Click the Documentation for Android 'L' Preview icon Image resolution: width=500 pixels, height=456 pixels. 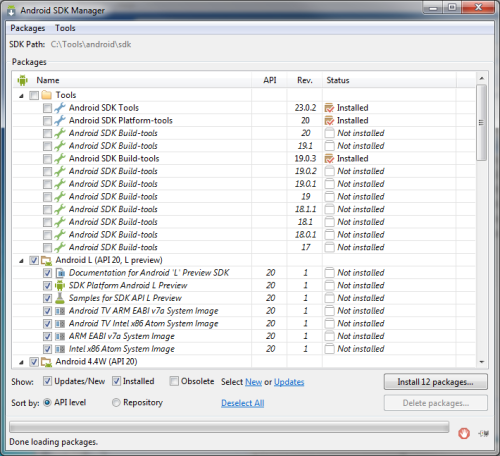(x=60, y=273)
